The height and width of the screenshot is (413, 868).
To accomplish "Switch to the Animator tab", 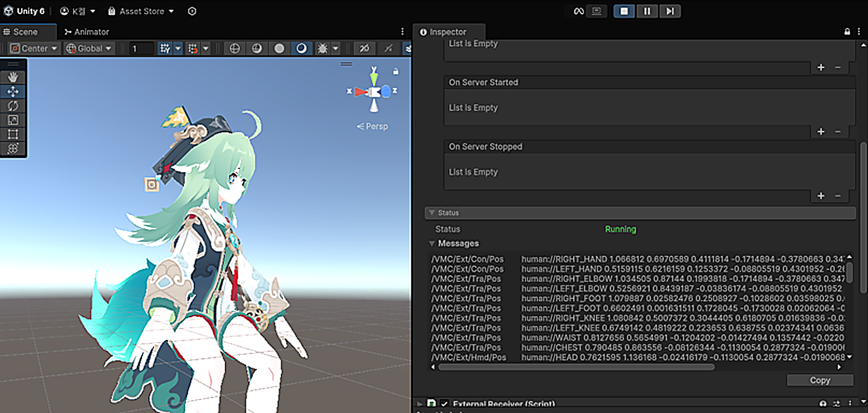I will 87,32.
